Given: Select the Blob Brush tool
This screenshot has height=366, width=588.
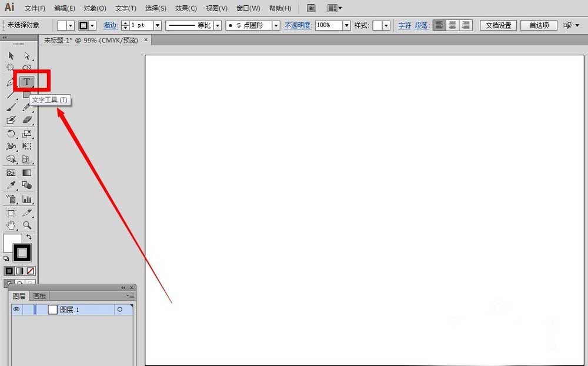Looking at the screenshot, I should (x=11, y=120).
